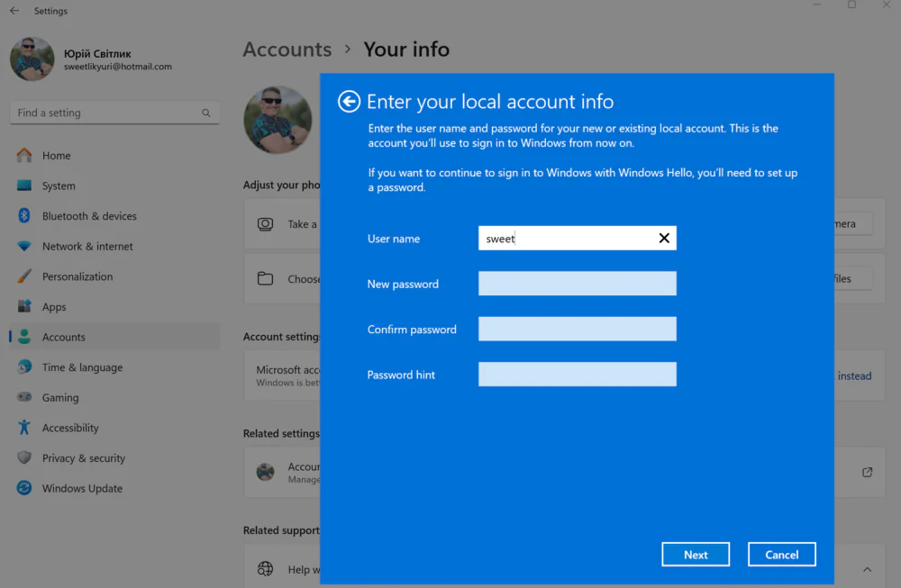Open Accessibility settings
The width and height of the screenshot is (901, 588).
114,428
